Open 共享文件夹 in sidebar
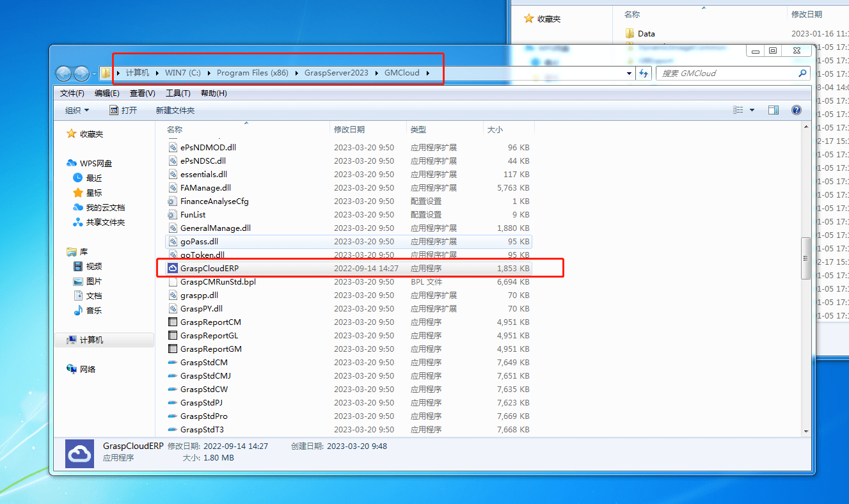This screenshot has width=849, height=504. [106, 223]
